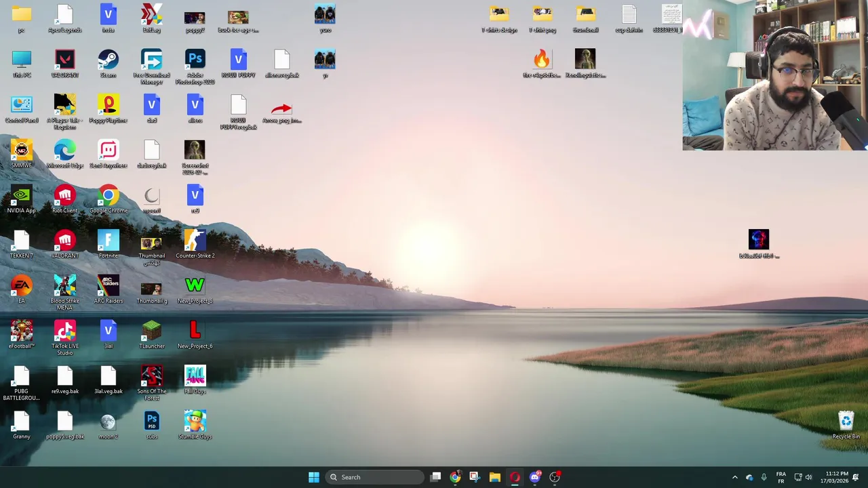
Task: Select the 'poppy2' image file
Action: [195, 22]
